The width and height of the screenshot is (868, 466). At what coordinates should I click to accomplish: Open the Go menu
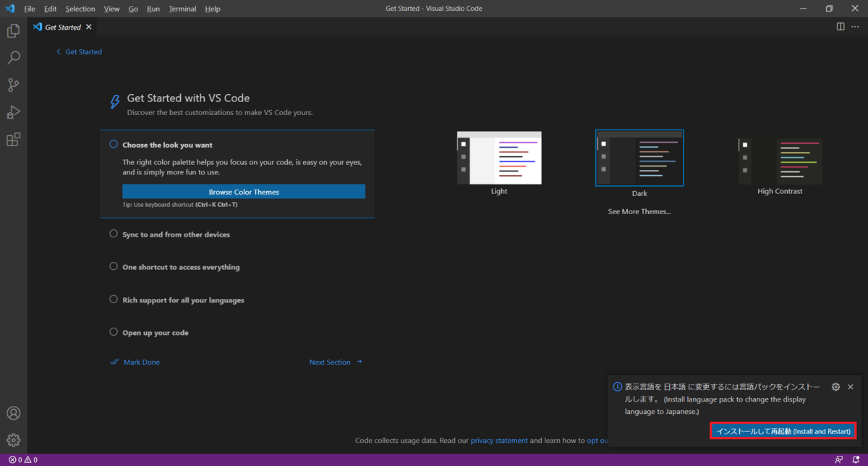tap(133, 9)
